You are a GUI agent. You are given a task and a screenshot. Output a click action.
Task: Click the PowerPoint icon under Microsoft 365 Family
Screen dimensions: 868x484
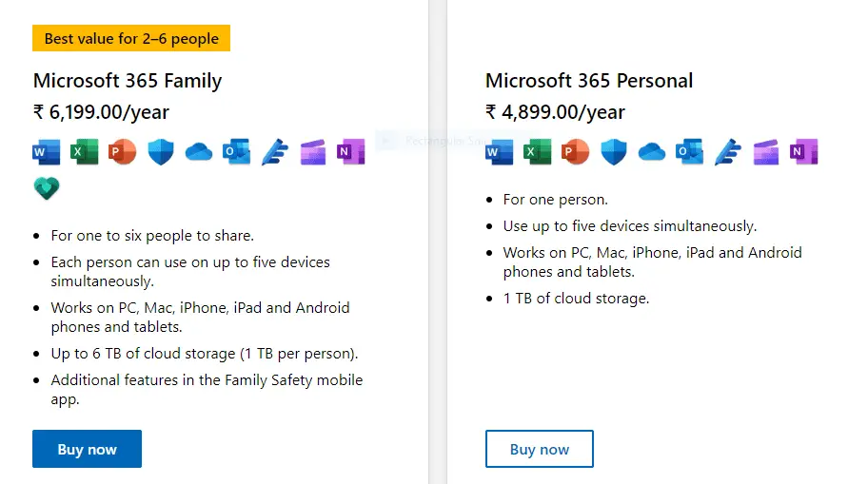coord(123,151)
